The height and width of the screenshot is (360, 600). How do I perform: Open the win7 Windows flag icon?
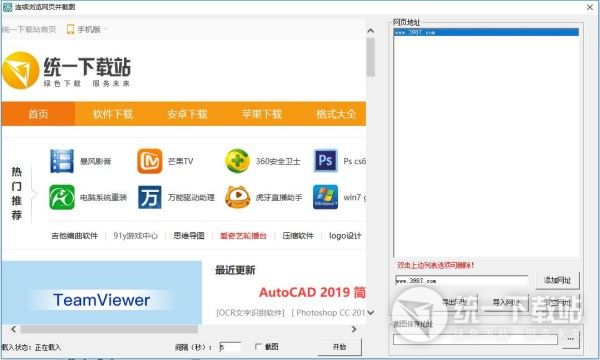coord(325,197)
